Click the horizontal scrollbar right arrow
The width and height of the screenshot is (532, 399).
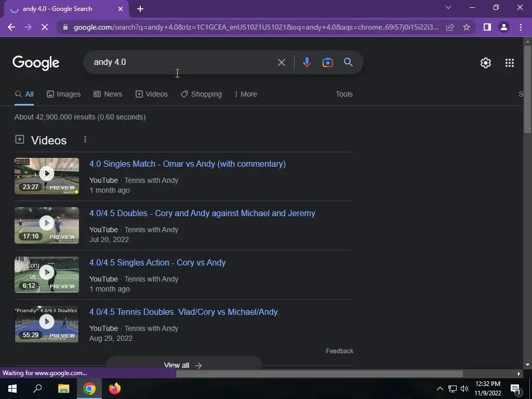[518, 374]
